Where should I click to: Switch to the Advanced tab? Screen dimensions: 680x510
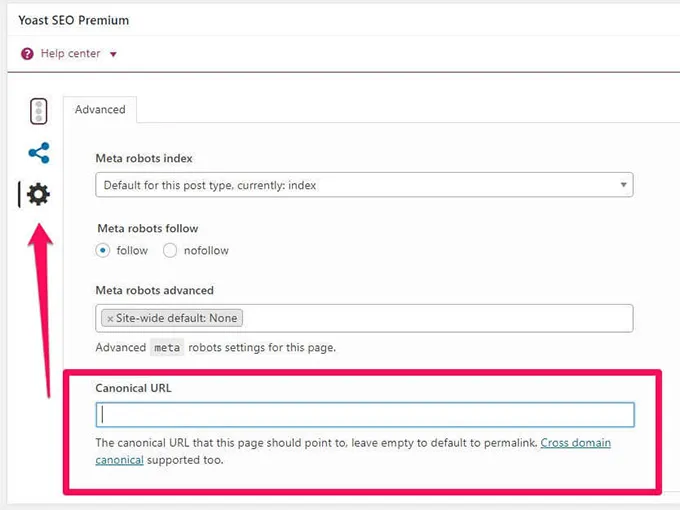pos(100,109)
